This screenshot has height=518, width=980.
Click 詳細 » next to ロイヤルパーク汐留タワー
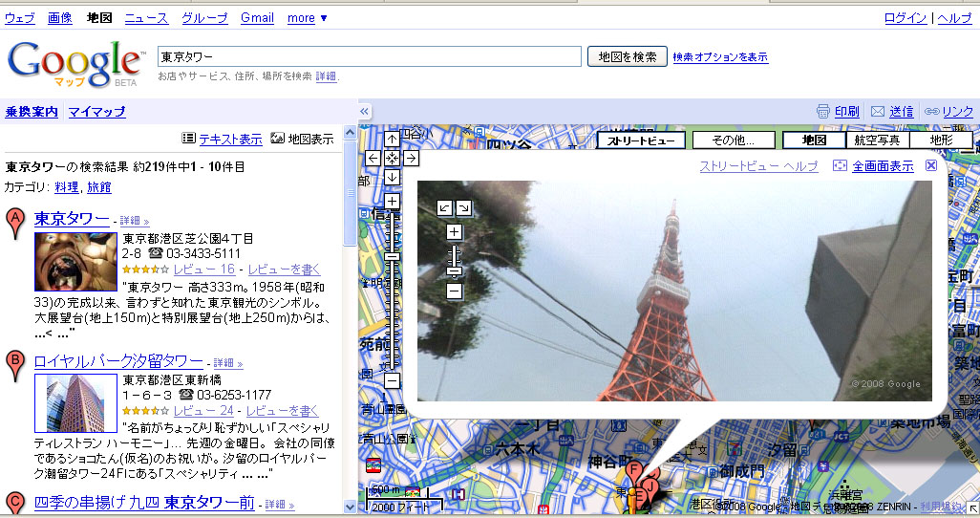coord(228,363)
